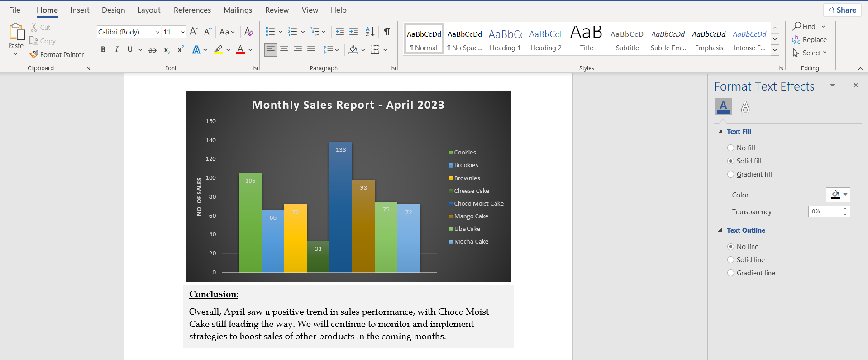Apply paragraph shading
Image resolution: width=868 pixels, height=360 pixels.
353,50
